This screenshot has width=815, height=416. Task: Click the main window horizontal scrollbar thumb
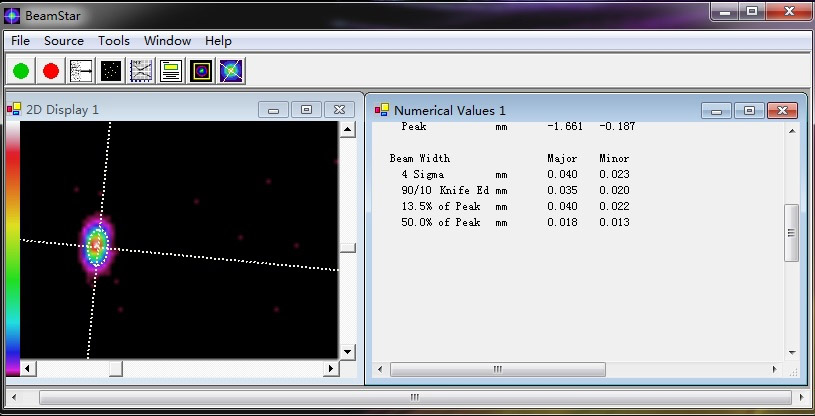point(414,398)
